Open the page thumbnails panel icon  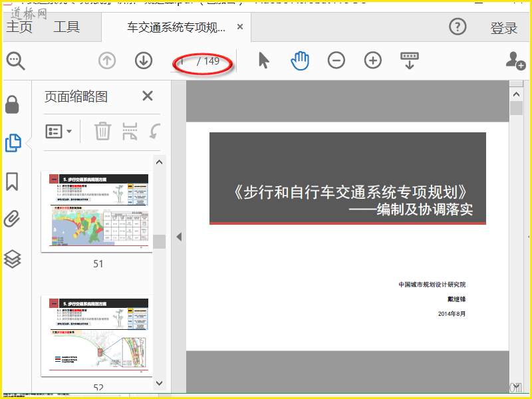[x=13, y=143]
